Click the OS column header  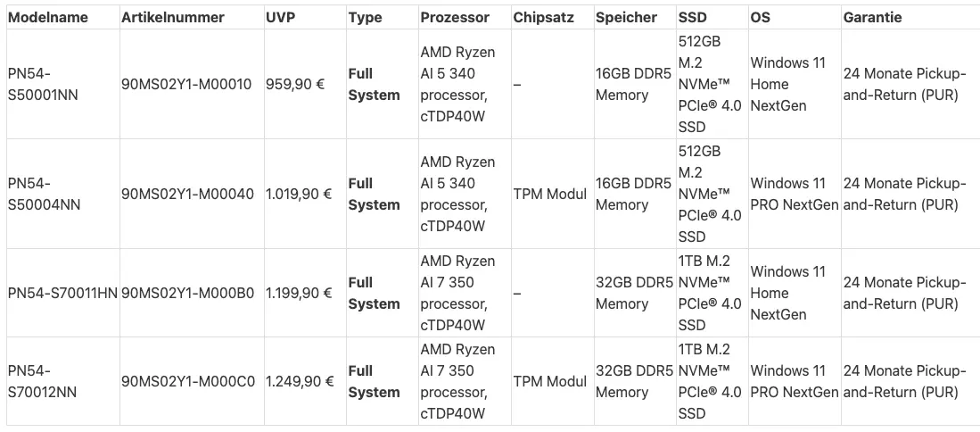(760, 18)
